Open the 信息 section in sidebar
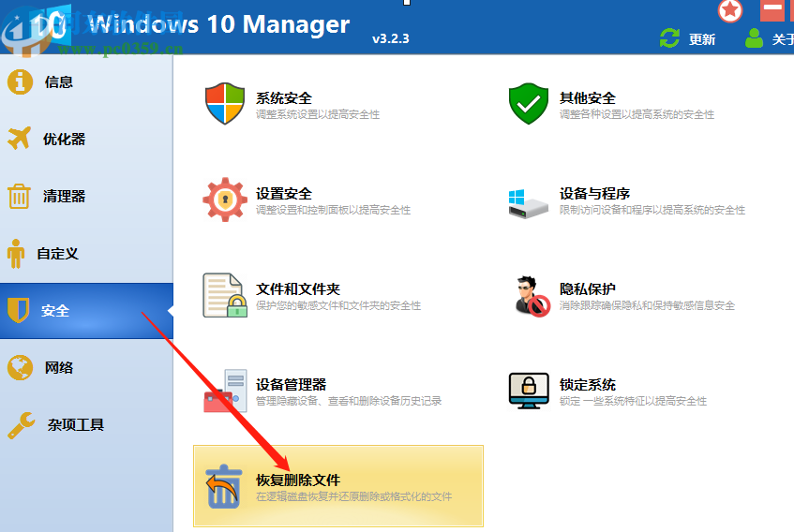 tap(86, 82)
